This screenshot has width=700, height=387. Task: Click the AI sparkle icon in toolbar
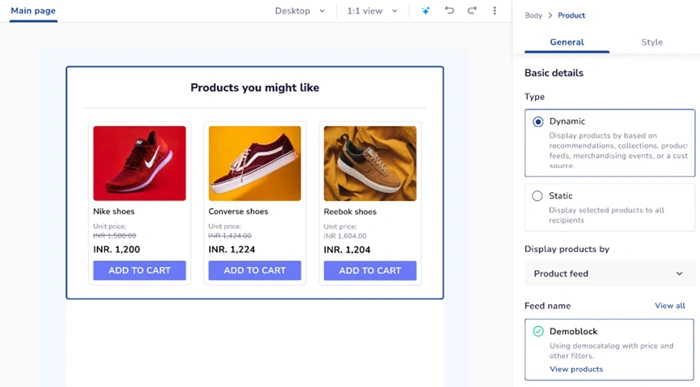click(425, 11)
